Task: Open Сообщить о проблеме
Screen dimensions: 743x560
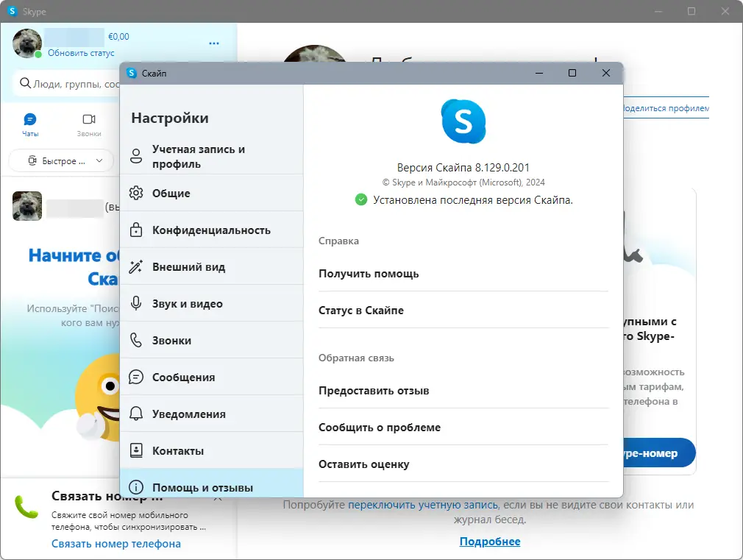Action: 379,427
